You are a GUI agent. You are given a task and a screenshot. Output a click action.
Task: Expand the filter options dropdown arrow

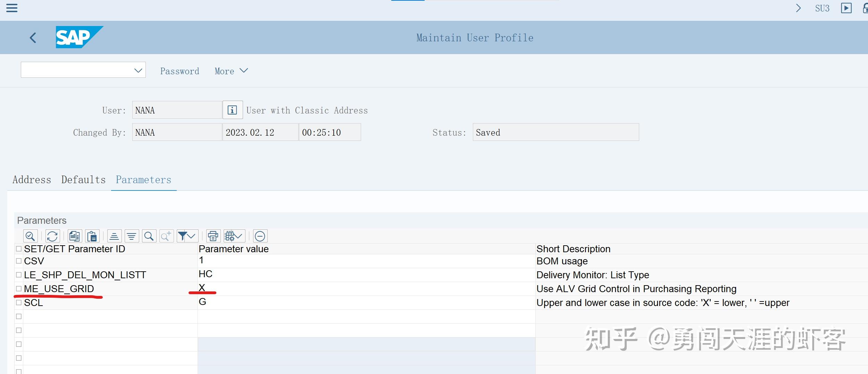click(x=192, y=236)
